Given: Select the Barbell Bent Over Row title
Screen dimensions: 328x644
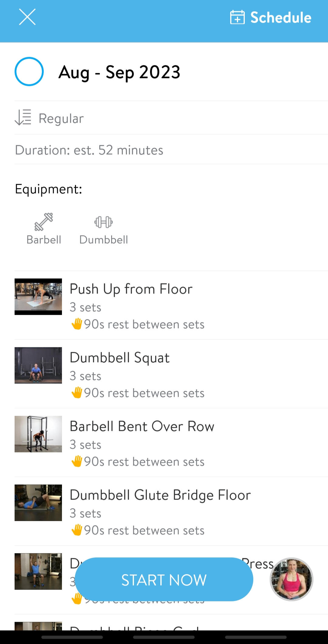Looking at the screenshot, I should click(x=142, y=426).
